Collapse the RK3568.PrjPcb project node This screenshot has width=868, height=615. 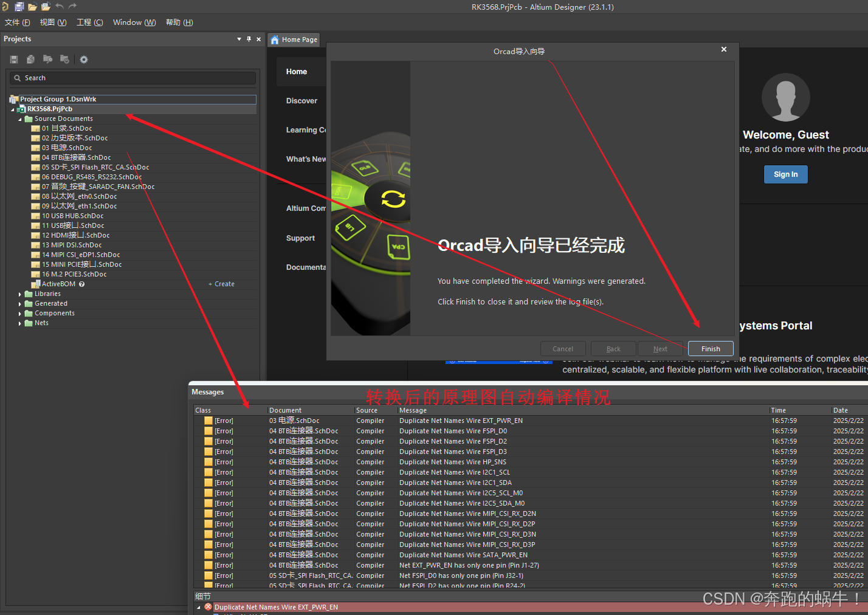coord(12,109)
